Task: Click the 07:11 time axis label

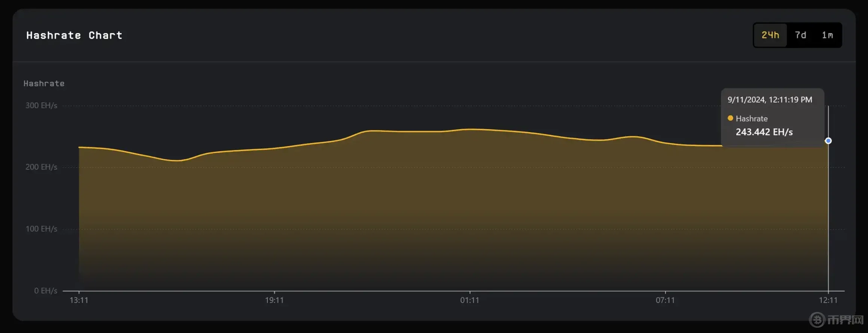Action: 665,300
